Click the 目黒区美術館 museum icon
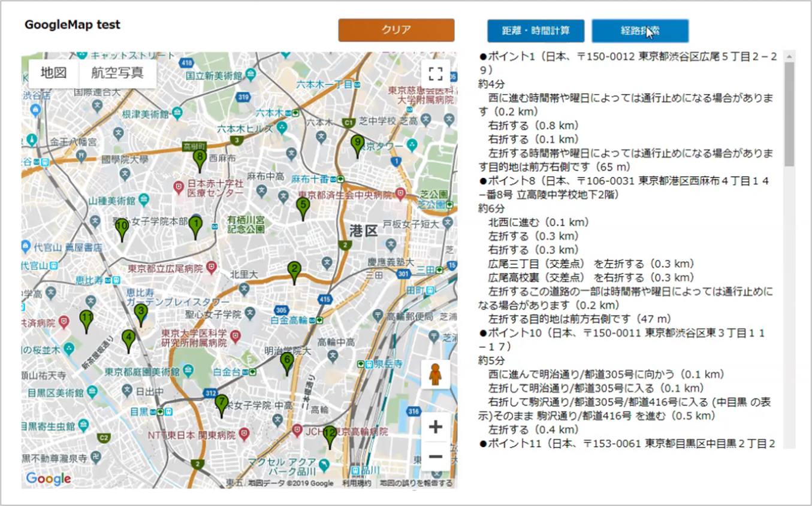Viewport: 812px width, 506px height. (91, 392)
